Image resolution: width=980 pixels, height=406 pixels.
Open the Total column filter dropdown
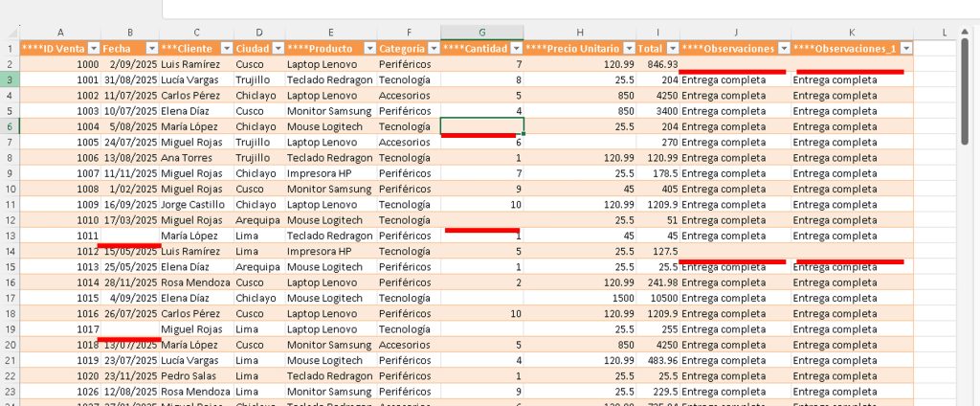(673, 49)
